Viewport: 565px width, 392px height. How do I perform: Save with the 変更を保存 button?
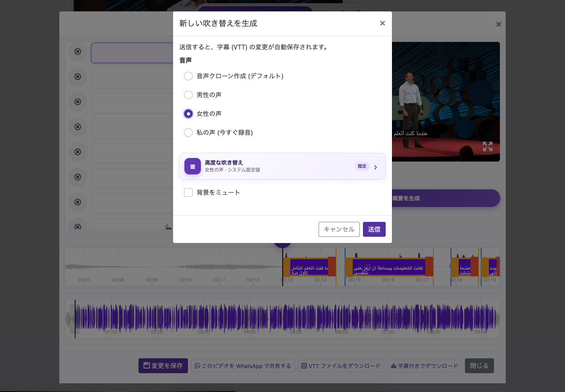(x=163, y=366)
